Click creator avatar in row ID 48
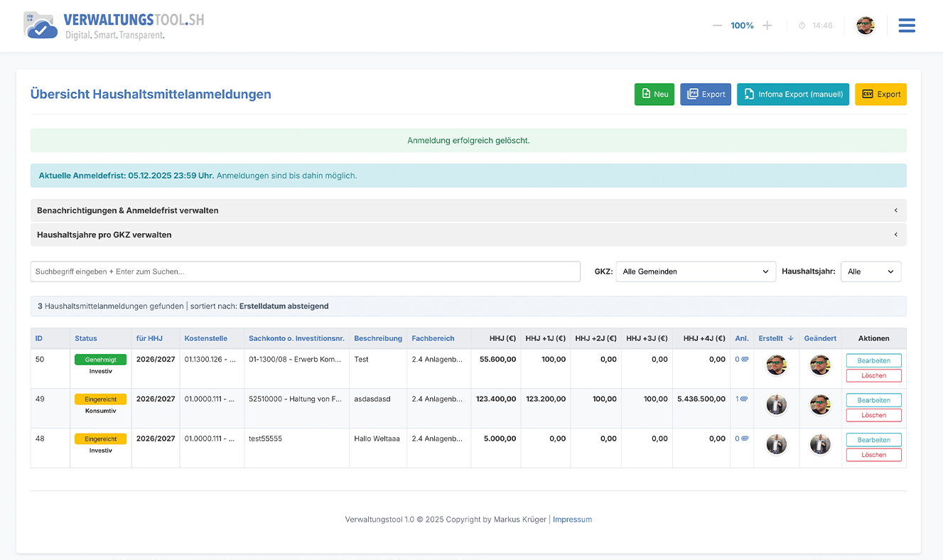This screenshot has height=560, width=943. coord(776,444)
